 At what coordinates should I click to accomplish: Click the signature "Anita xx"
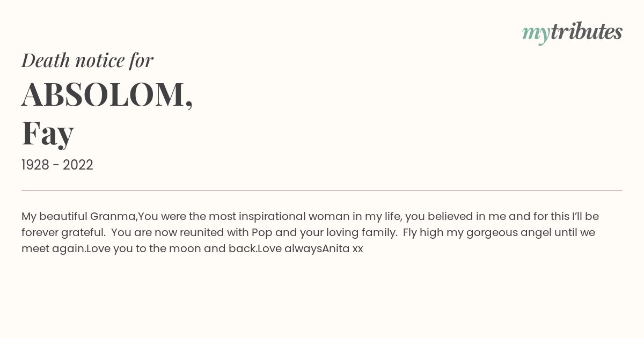tap(343, 249)
